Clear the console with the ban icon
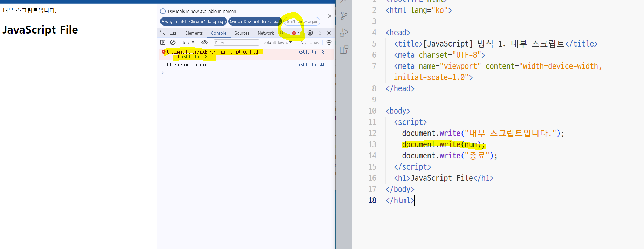This screenshot has height=249, width=644. pyautogui.click(x=173, y=42)
